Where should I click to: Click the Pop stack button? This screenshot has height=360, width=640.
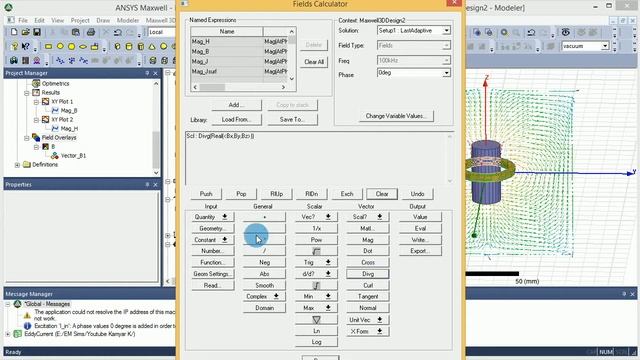pyautogui.click(x=241, y=194)
